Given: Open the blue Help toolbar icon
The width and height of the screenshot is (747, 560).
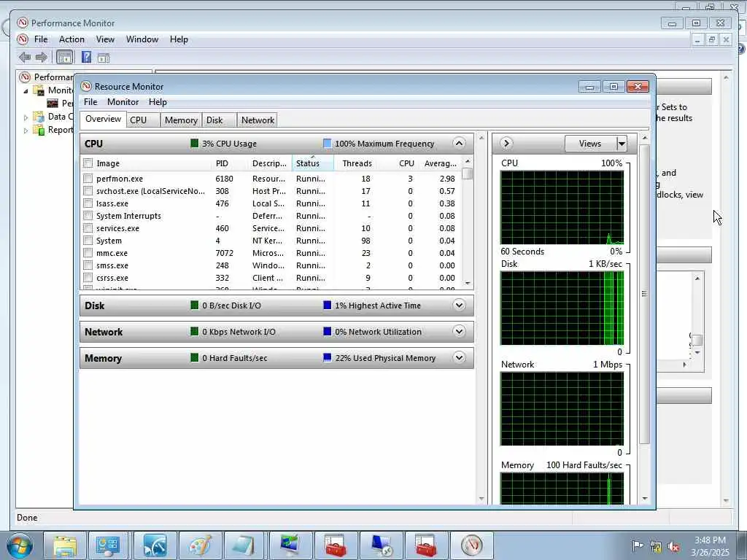Looking at the screenshot, I should (x=86, y=57).
